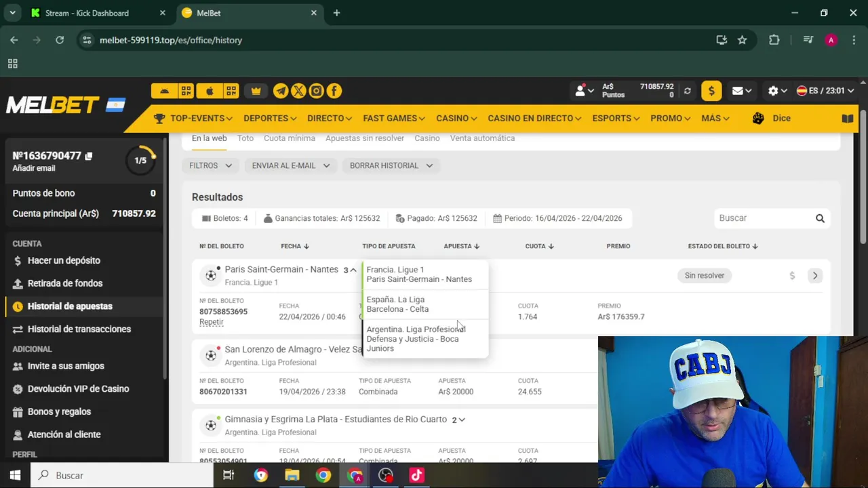Click the yellow dollar deposit button

click(x=711, y=91)
